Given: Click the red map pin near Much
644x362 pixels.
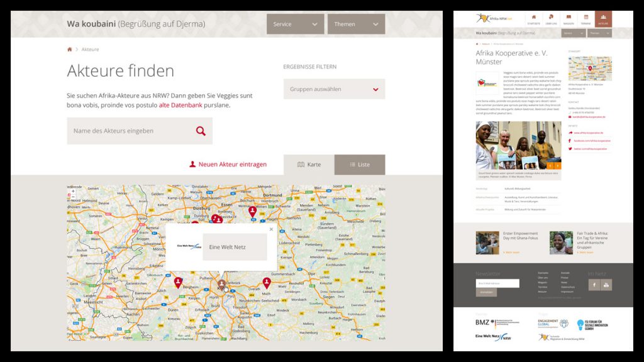Looking at the screenshot, I should click(267, 283).
